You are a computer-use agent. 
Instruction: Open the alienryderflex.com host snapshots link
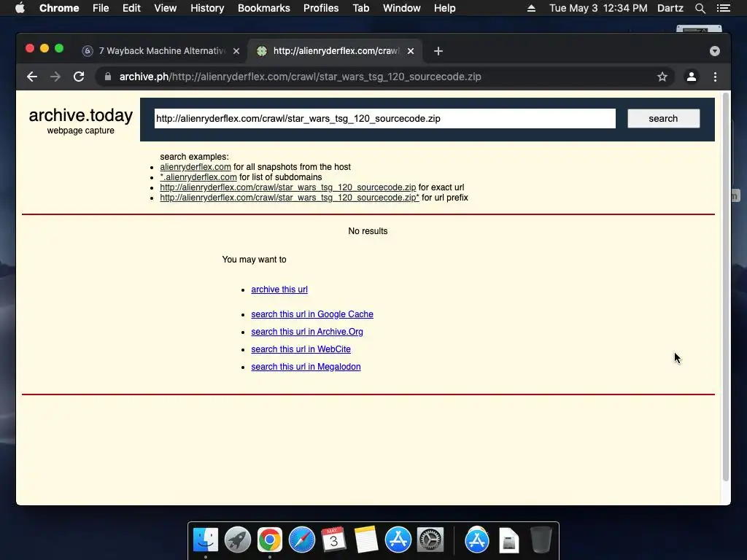click(196, 167)
